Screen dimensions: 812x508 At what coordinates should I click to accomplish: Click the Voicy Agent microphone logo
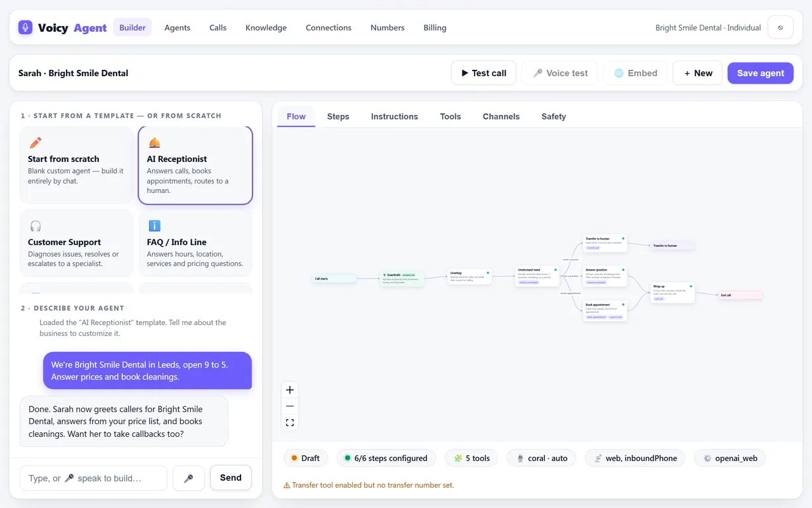[25, 27]
